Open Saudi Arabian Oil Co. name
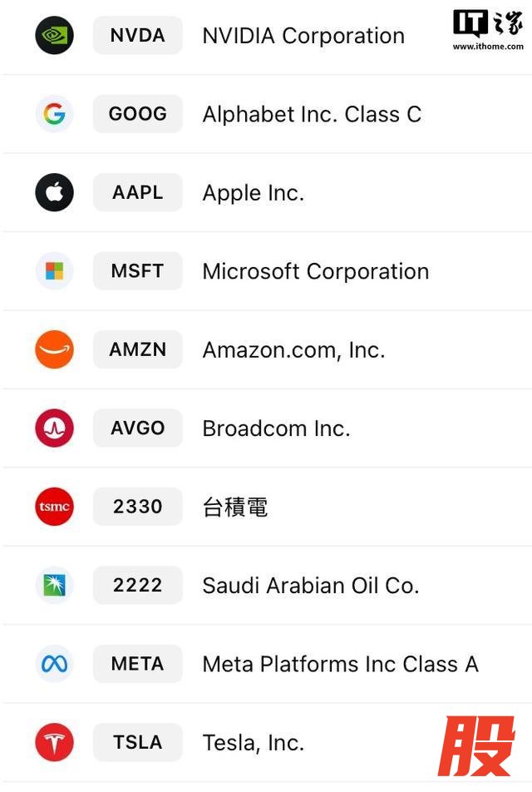Viewport: 532px width, 792px height. (x=310, y=586)
